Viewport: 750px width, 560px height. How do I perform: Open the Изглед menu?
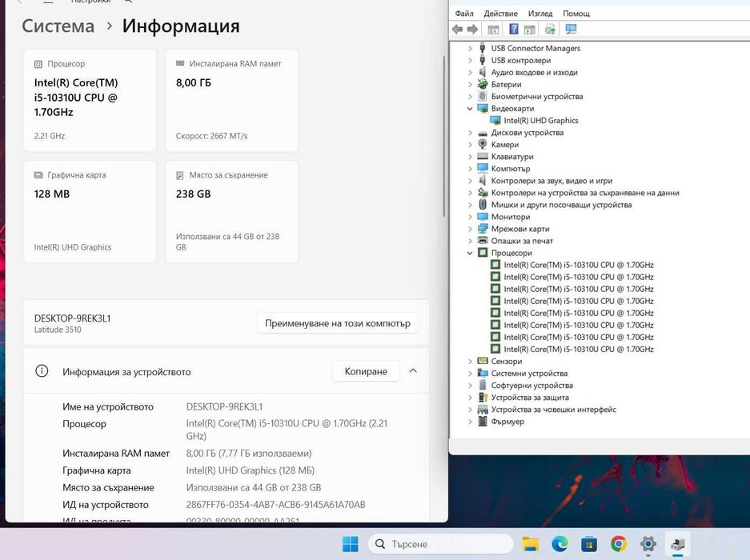(x=540, y=14)
